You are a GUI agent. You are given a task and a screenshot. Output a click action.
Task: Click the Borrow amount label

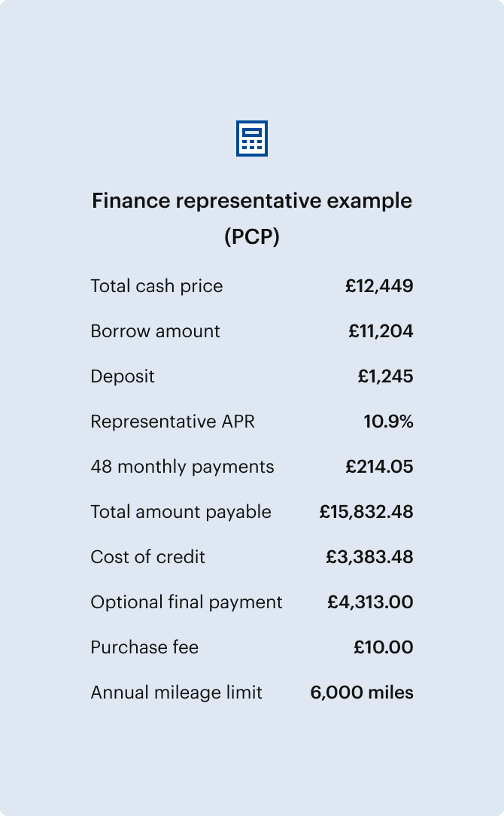click(155, 331)
